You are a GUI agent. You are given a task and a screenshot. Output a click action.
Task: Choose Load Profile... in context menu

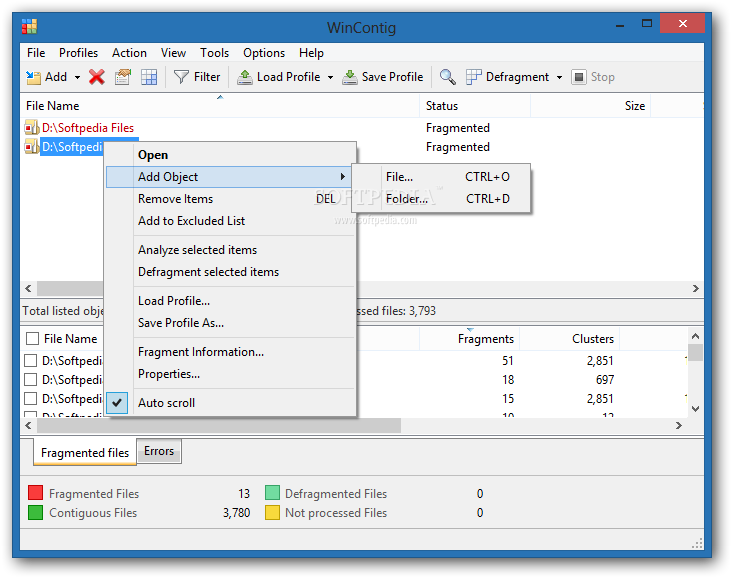(x=232, y=301)
